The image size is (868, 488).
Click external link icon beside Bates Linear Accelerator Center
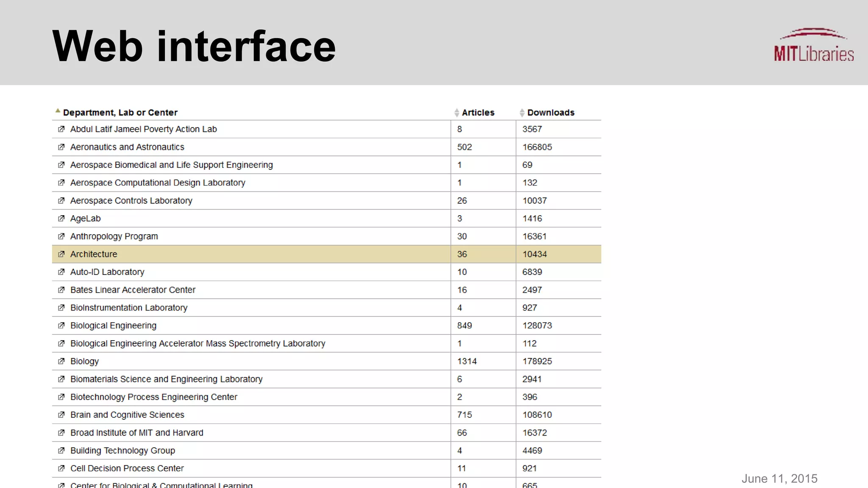(61, 290)
